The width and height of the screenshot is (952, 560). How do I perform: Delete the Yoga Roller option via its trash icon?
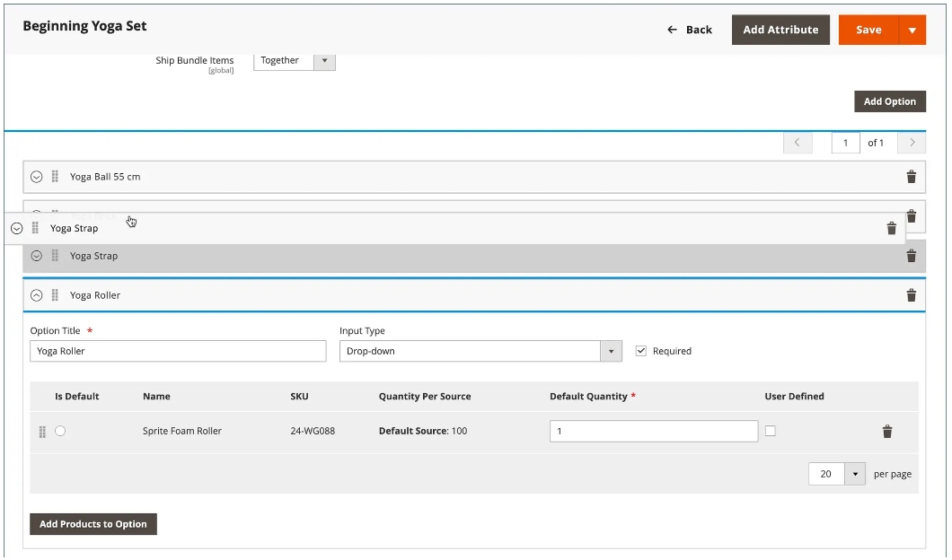coord(912,295)
